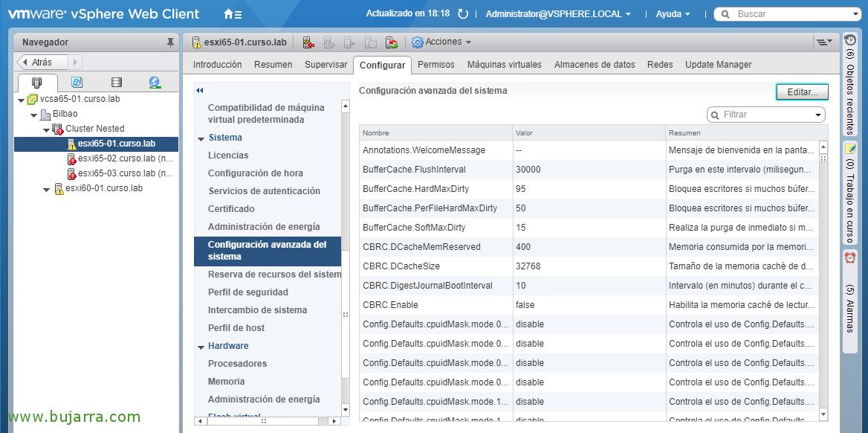Collapse the vcsa65-01.curso.lab tree node

[21, 100]
